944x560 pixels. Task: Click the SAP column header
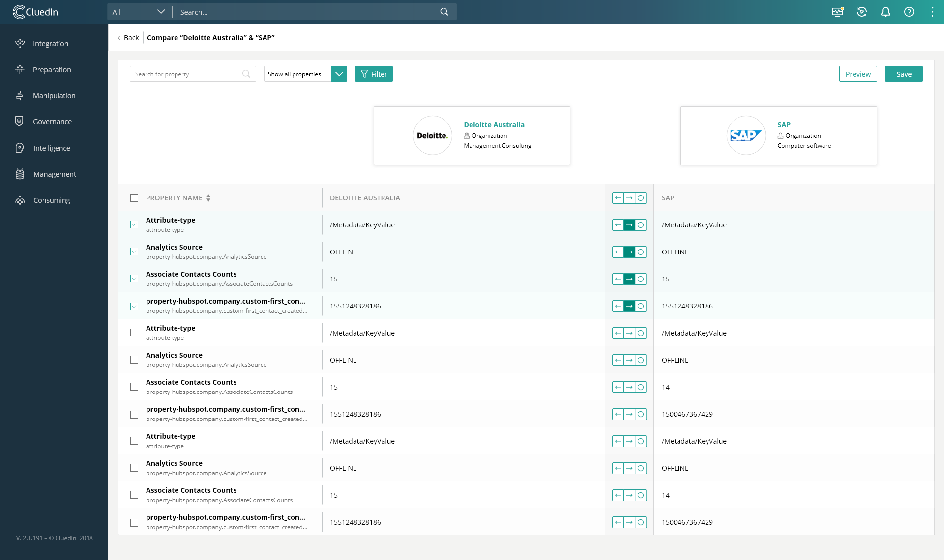tap(668, 198)
